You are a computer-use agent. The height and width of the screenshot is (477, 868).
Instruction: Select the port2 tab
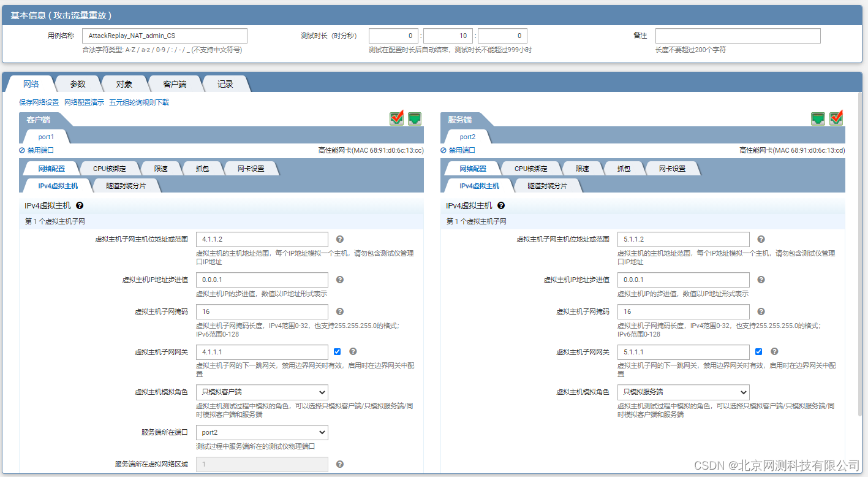click(x=467, y=137)
